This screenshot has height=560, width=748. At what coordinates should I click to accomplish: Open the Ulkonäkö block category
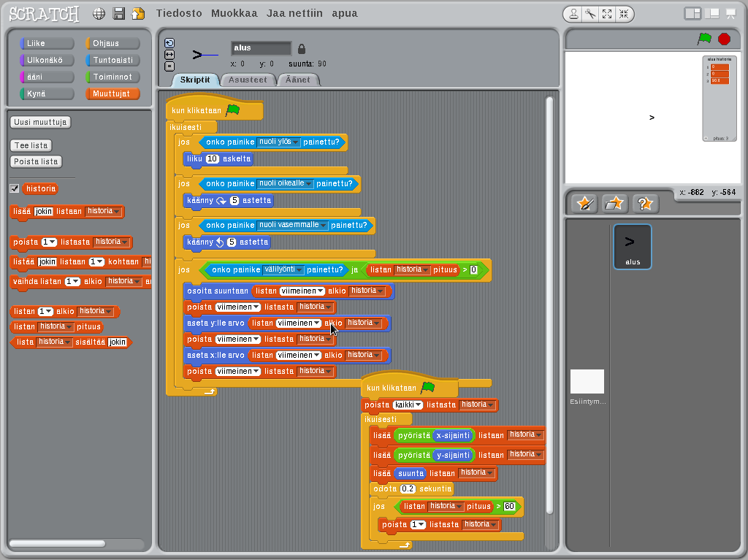point(47,60)
